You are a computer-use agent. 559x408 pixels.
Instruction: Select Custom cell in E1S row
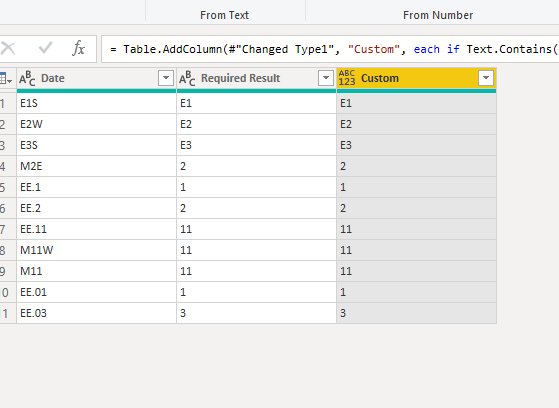click(x=416, y=103)
